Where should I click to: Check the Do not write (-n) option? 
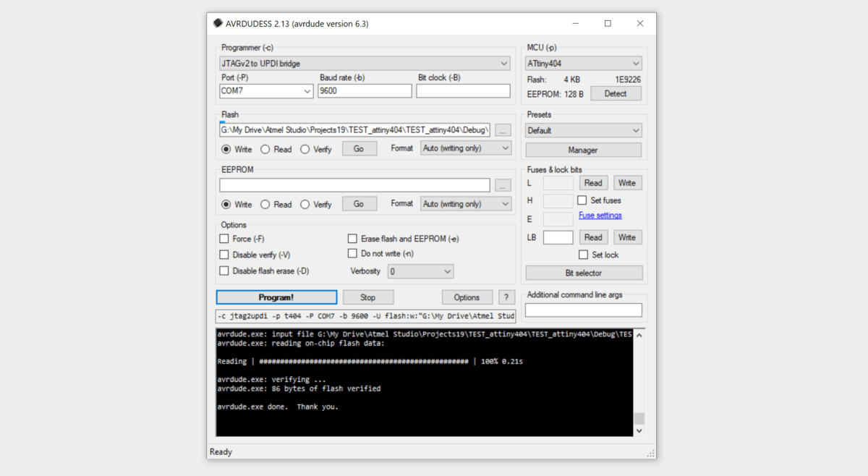point(353,253)
